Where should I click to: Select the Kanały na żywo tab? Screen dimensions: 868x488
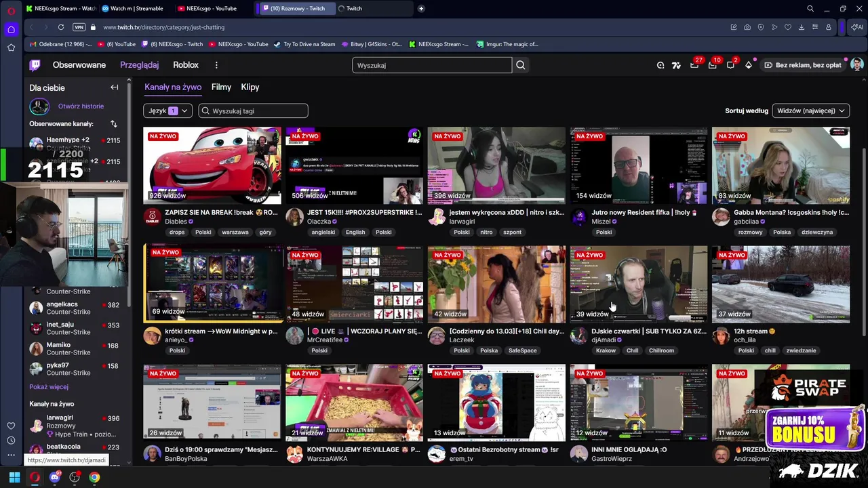click(173, 87)
